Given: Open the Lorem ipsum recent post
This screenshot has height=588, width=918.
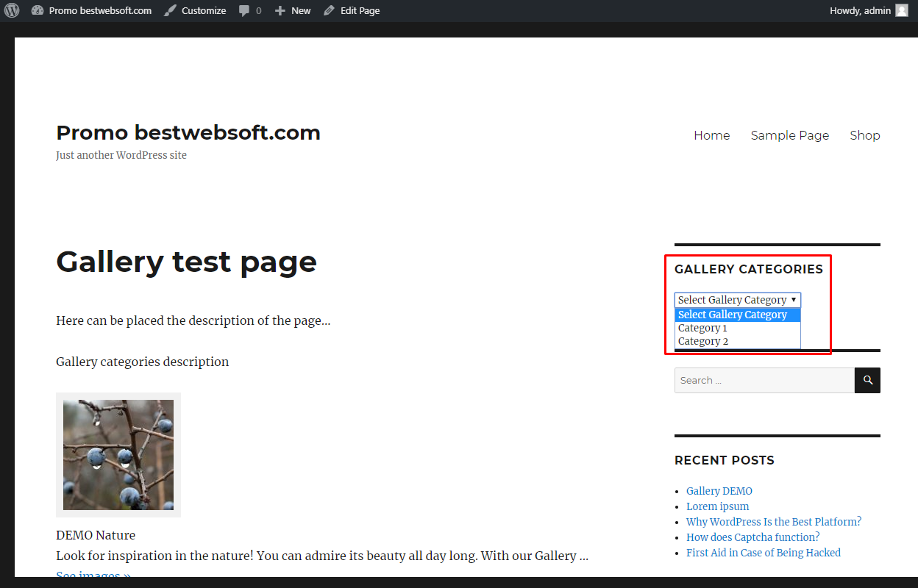Looking at the screenshot, I should tap(718, 506).
